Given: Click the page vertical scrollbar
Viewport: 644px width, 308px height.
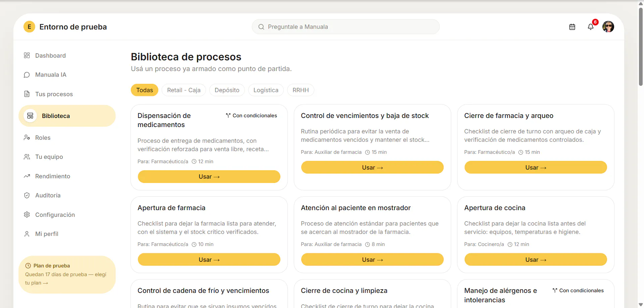Looking at the screenshot, I should [x=641, y=47].
